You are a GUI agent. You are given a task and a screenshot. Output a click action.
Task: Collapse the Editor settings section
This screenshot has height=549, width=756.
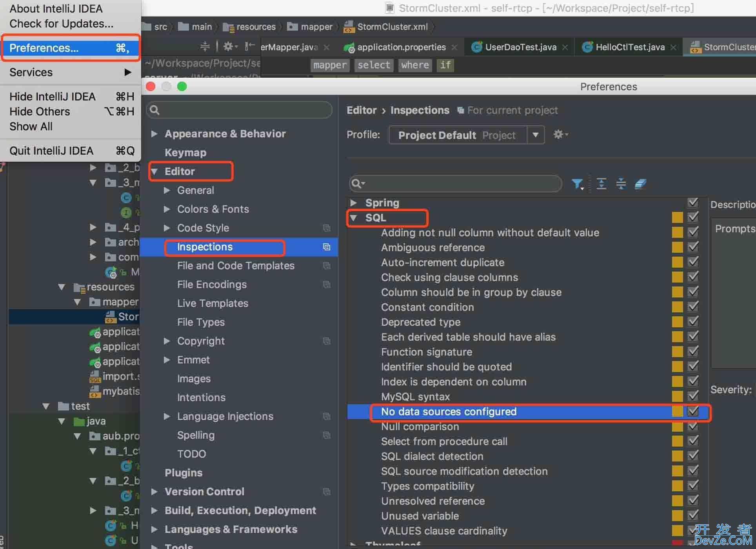coord(154,171)
